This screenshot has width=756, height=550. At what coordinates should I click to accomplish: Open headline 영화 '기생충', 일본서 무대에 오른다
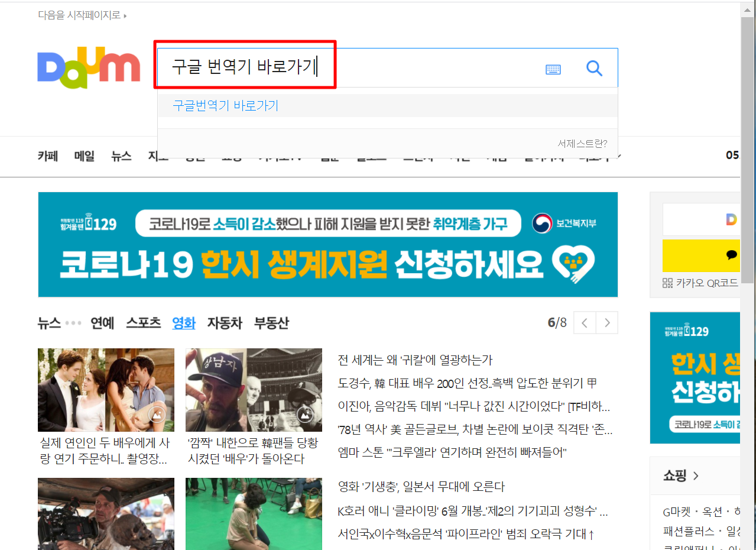(421, 487)
